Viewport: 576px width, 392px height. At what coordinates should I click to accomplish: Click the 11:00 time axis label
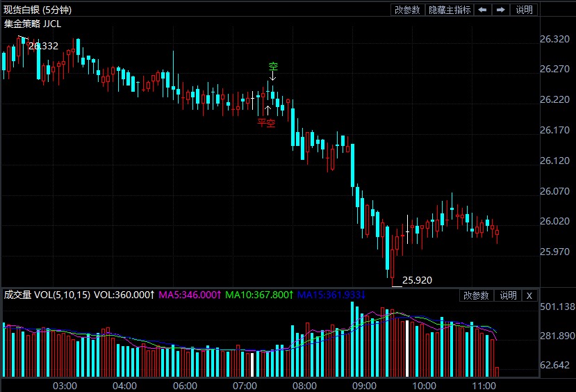click(484, 386)
